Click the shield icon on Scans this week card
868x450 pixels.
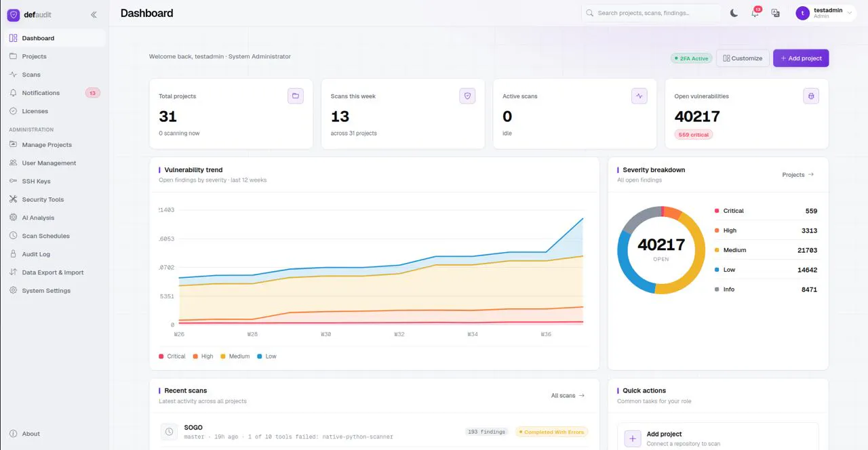click(x=467, y=96)
